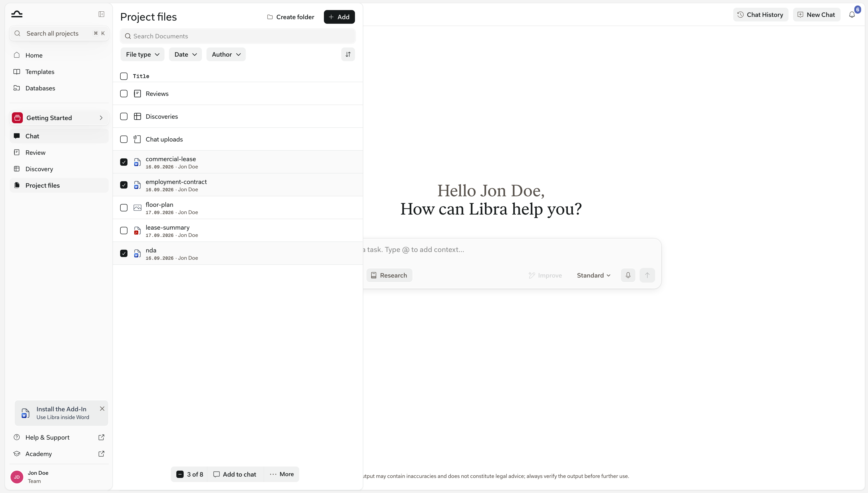Check the Chat uploads checkbox
The height and width of the screenshot is (493, 868).
124,139
